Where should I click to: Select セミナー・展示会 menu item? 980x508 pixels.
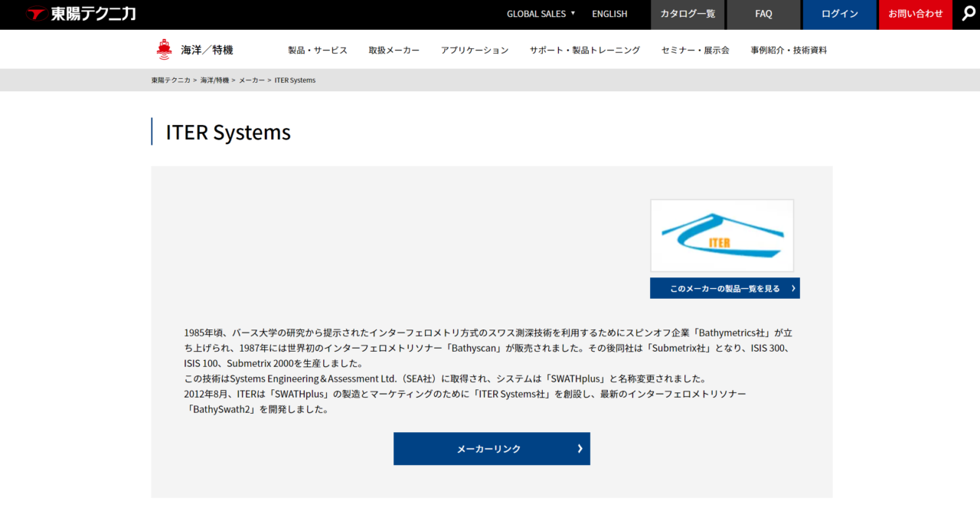pyautogui.click(x=695, y=50)
